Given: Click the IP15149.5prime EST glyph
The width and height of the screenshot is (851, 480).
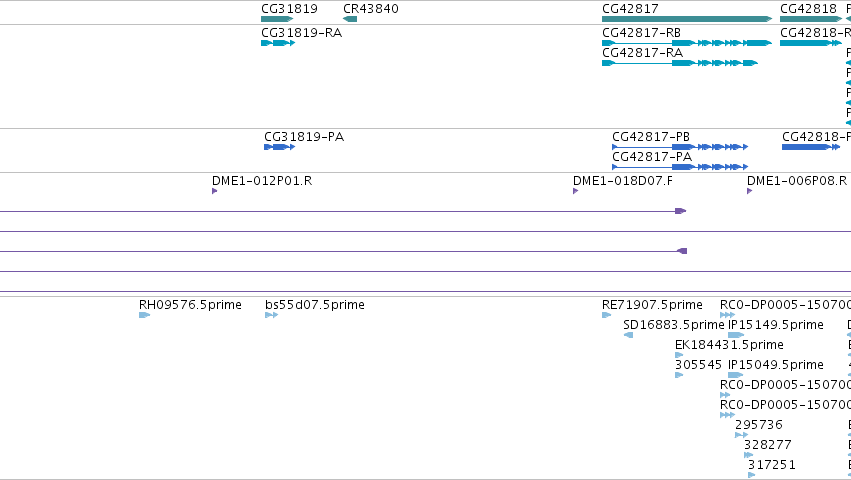Looking at the screenshot, I should point(736,335).
